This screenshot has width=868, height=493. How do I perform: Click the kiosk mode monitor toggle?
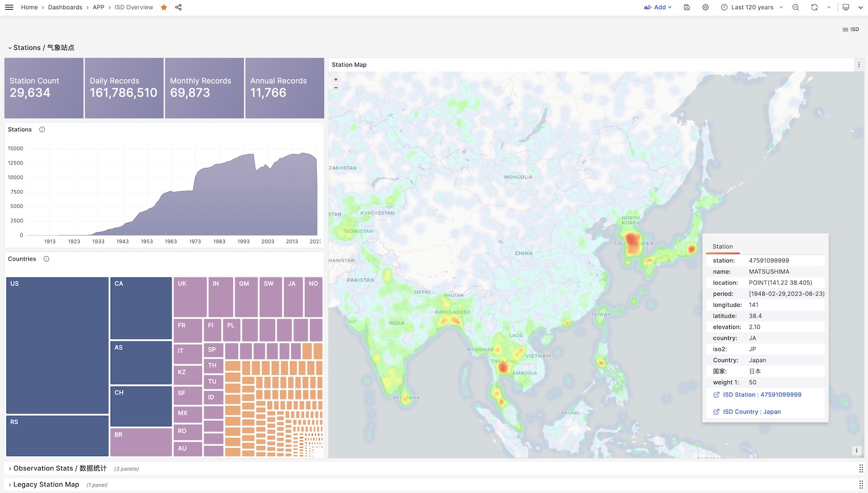click(x=846, y=7)
